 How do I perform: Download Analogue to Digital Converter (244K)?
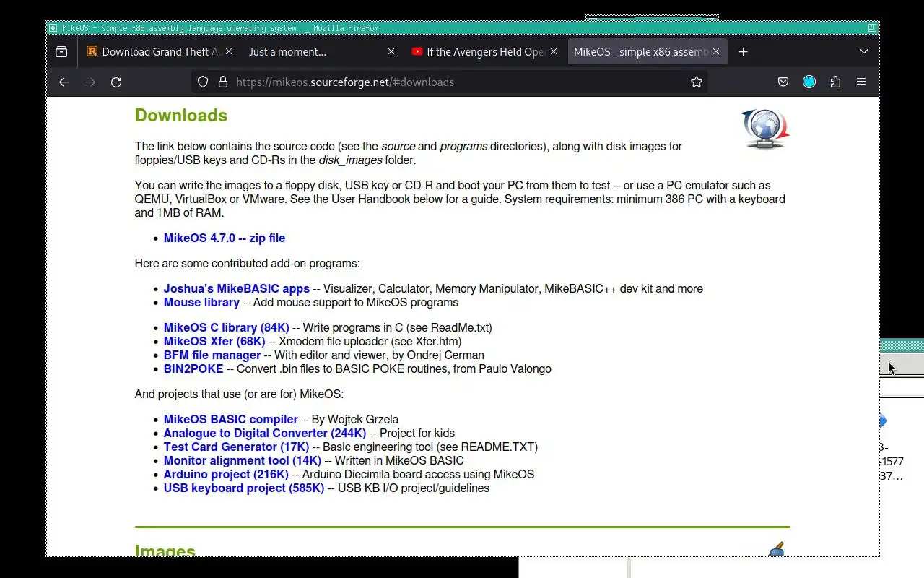click(265, 433)
